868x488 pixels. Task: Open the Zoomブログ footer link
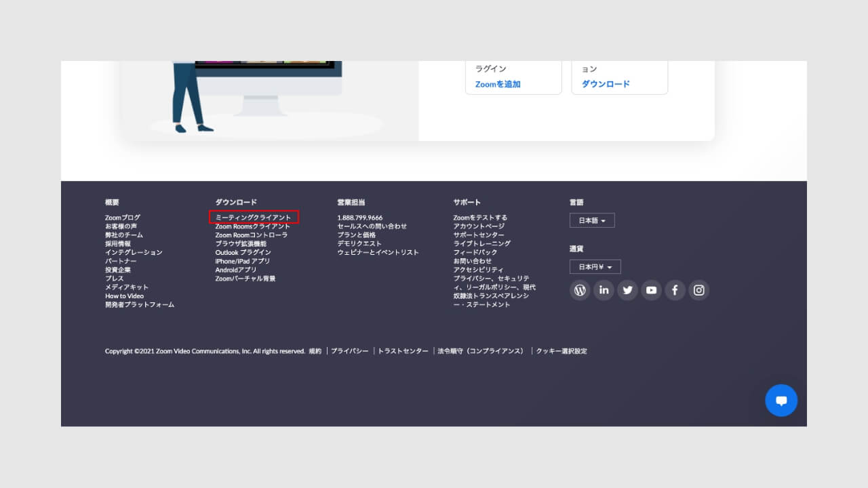coord(123,218)
